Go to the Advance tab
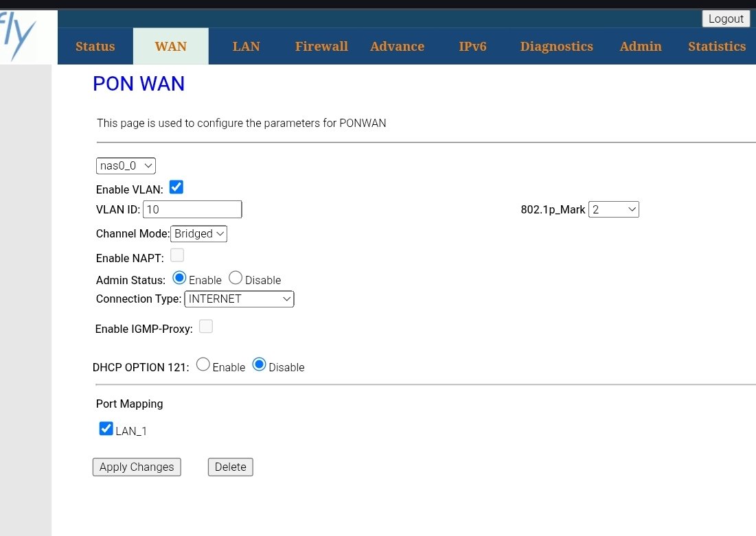756x536 pixels. [x=397, y=47]
